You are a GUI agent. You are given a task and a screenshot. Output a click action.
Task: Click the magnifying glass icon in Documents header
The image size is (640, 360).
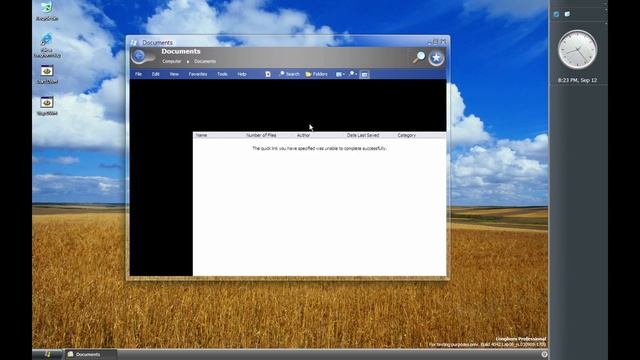pos(418,58)
